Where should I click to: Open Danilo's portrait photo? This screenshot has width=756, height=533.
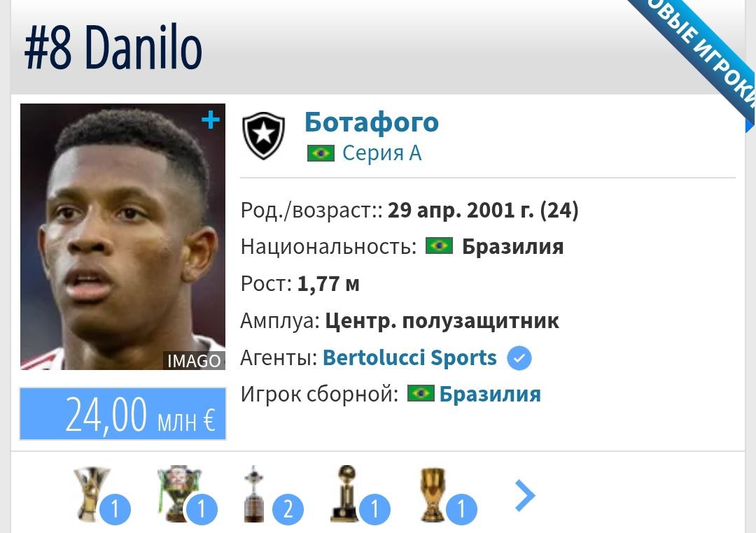122,236
